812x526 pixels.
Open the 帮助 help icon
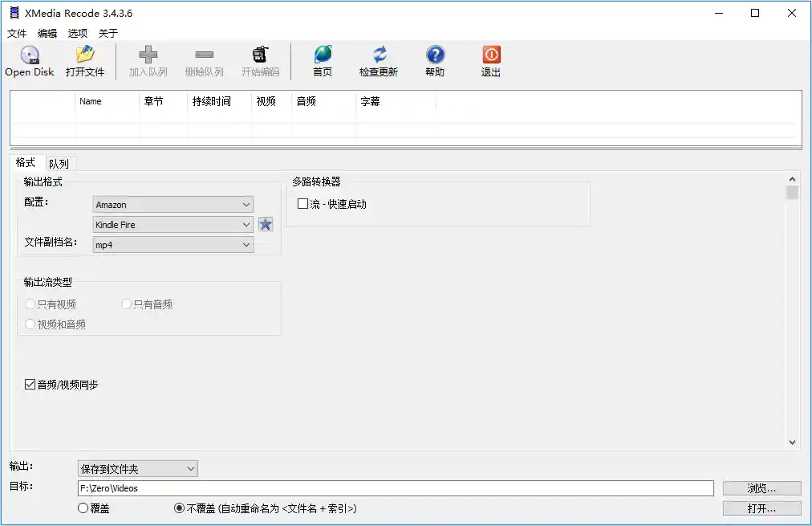435,55
